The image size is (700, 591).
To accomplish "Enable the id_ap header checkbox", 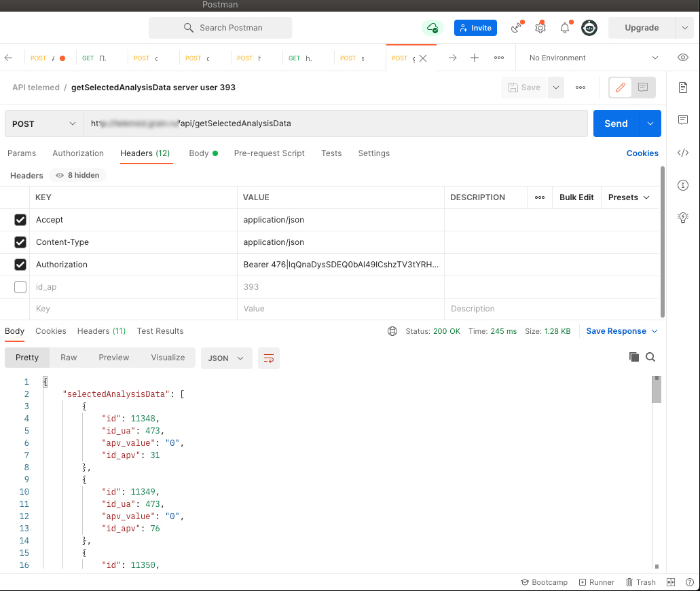I will point(20,287).
